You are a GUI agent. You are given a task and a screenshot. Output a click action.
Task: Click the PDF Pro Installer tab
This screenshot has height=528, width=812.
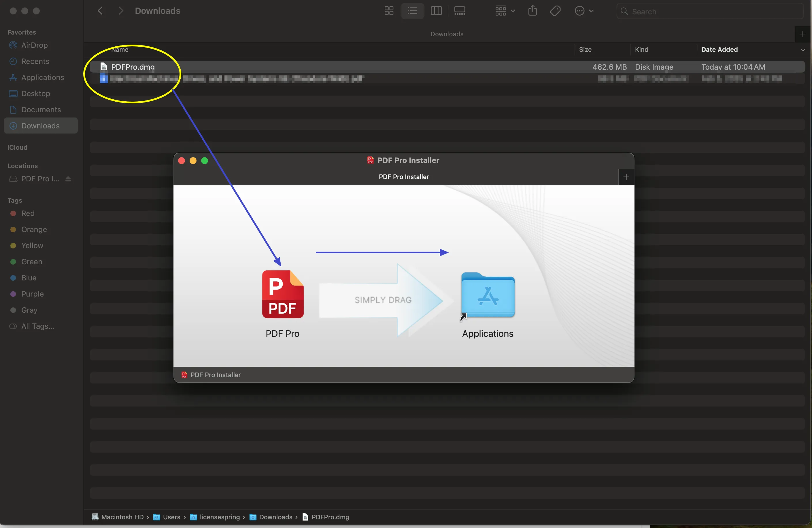(x=404, y=177)
